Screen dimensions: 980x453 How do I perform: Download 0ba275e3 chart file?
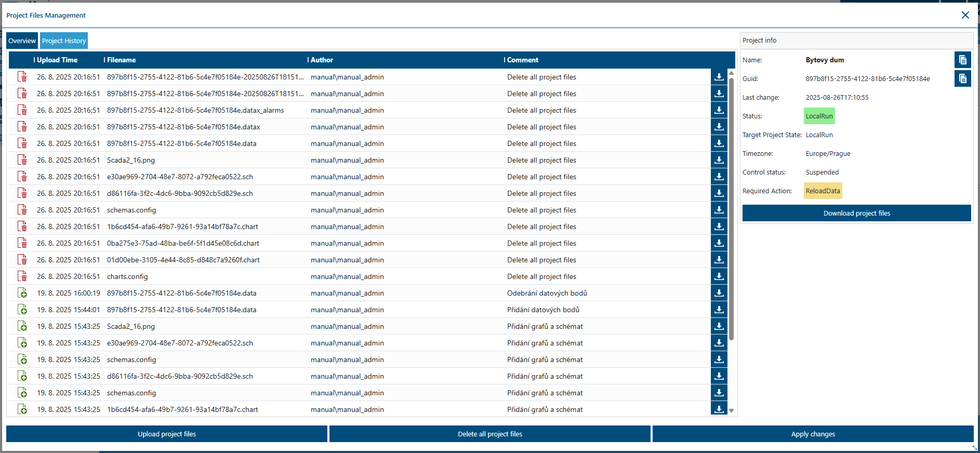pos(719,243)
